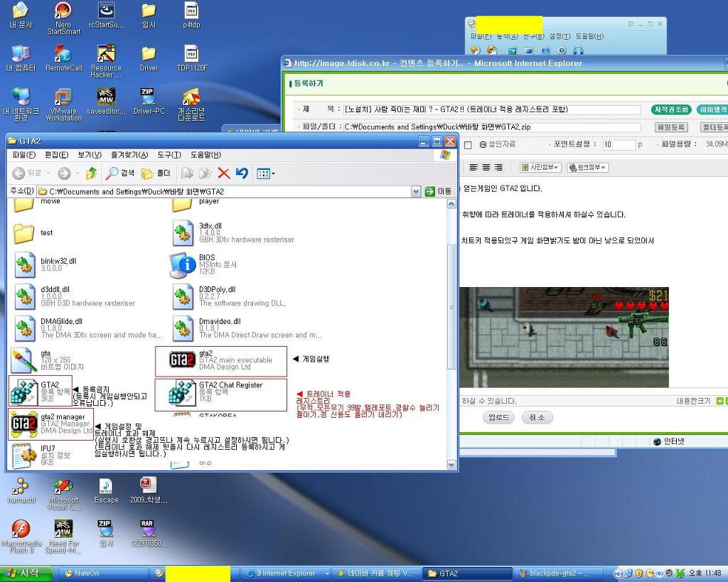Select the binkw32.dll file
The image size is (728, 582).
(x=45, y=264)
